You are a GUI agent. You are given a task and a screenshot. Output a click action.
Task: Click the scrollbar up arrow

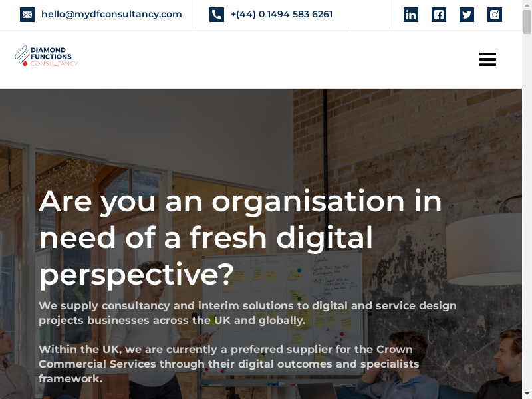pyautogui.click(x=527, y=4)
